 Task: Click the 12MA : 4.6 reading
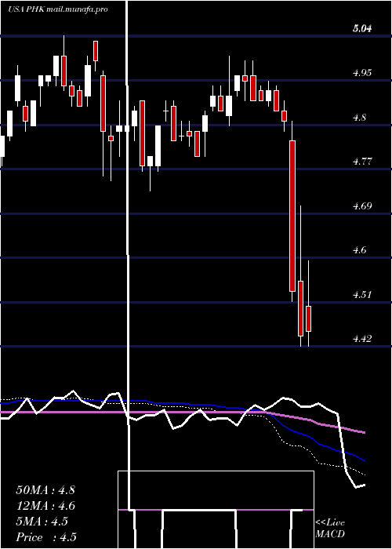click(45, 506)
